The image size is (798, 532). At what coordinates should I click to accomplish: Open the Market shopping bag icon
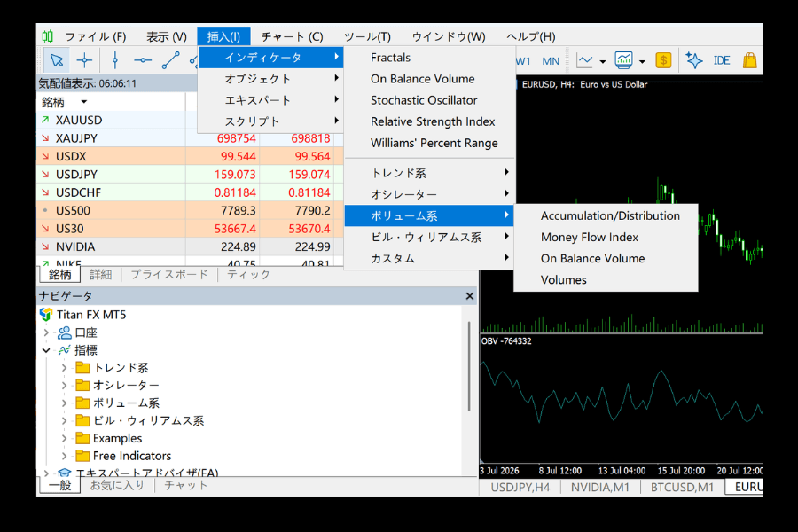[749, 60]
